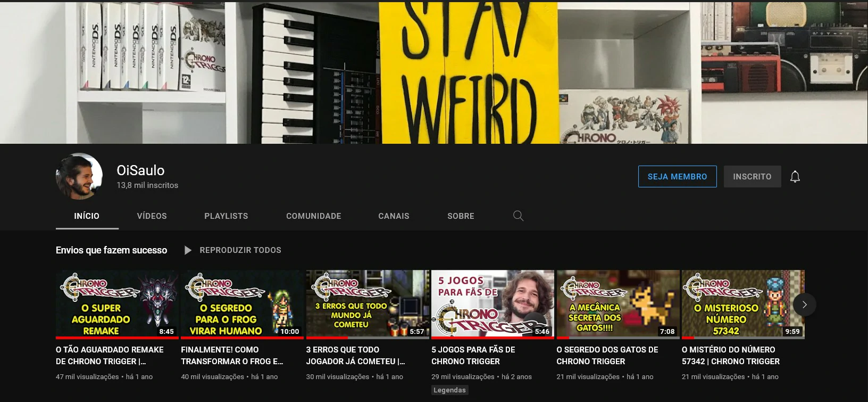868x402 pixels.
Task: Click the OiSaulo channel name
Action: 140,170
